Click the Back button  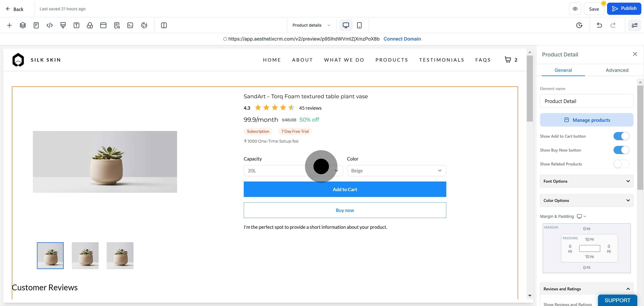15,9
